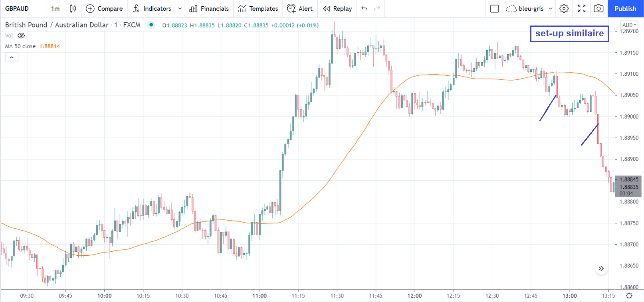Open the chart layout selector square
The width and height of the screenshot is (644, 302).
tap(494, 8)
